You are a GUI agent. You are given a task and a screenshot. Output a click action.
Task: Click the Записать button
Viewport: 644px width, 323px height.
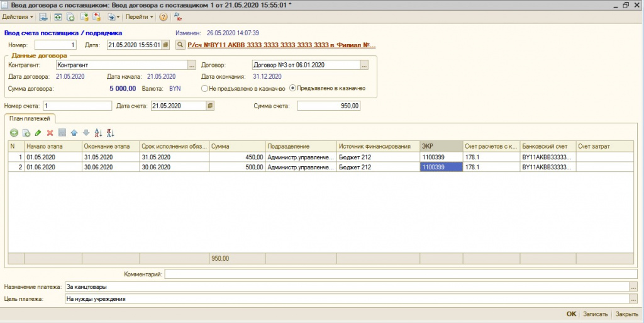[595, 314]
